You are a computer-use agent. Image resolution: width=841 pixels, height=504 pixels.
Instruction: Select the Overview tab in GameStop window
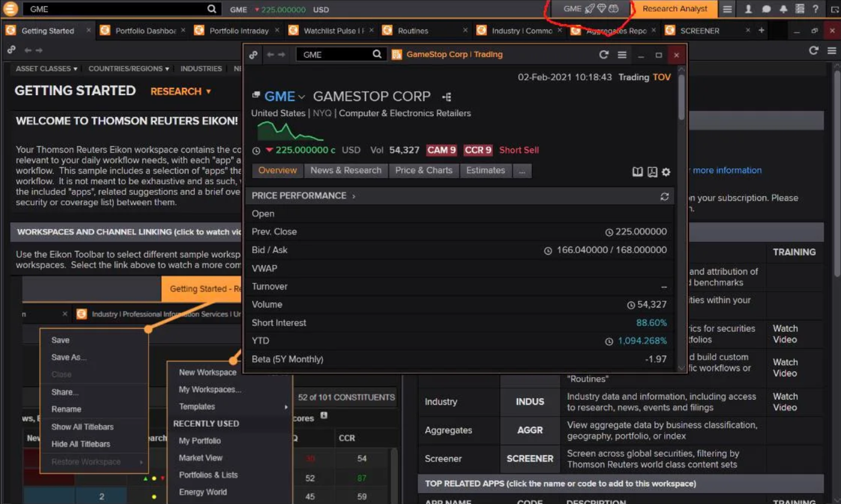pyautogui.click(x=277, y=171)
